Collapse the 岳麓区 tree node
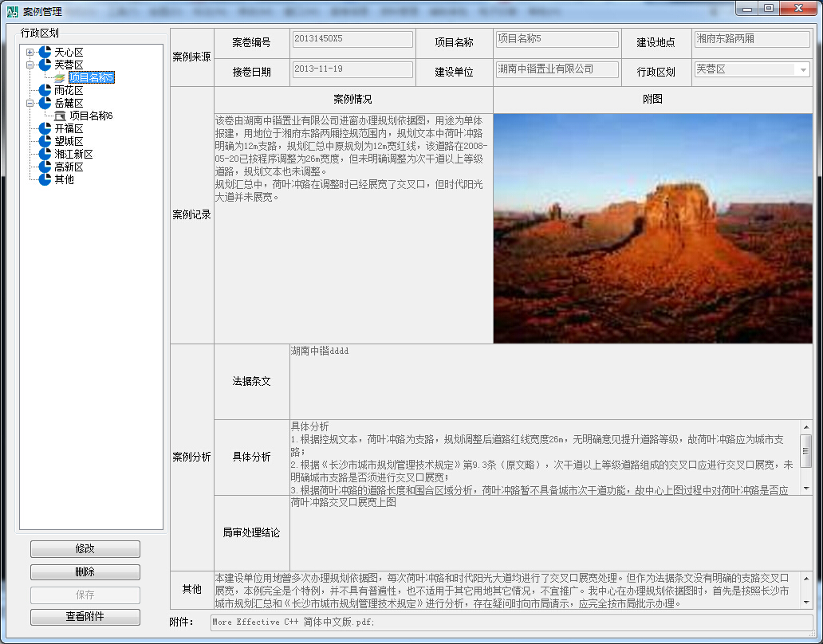This screenshot has width=823, height=644. [x=30, y=103]
